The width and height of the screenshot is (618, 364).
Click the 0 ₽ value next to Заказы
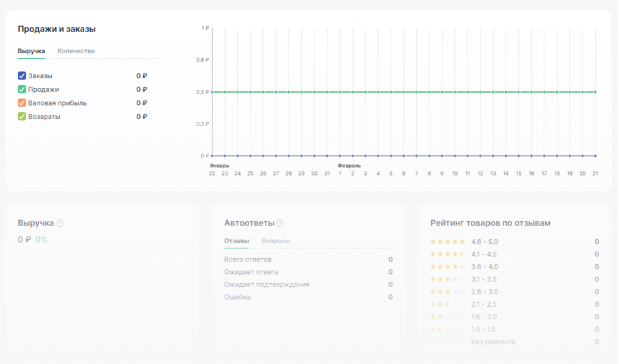(x=142, y=76)
